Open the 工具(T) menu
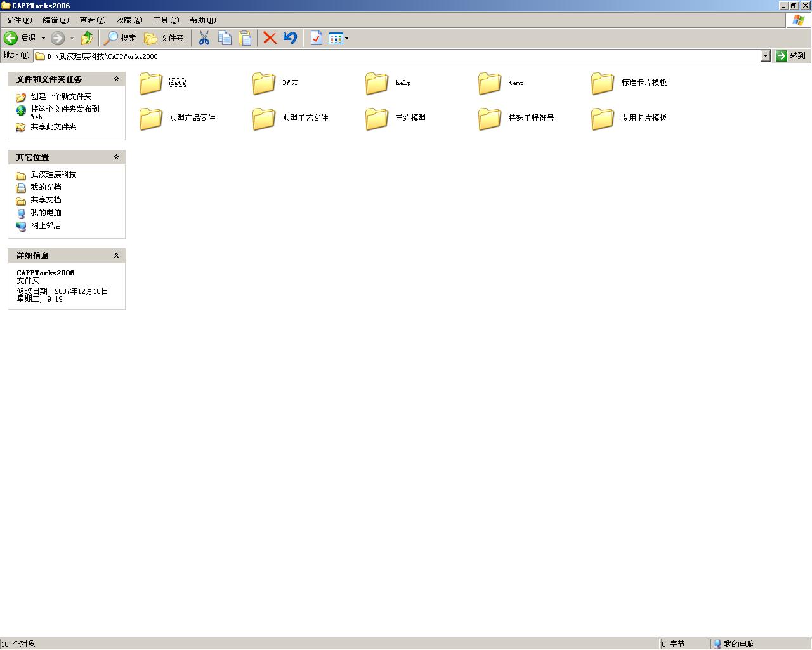The image size is (812, 650). click(166, 20)
